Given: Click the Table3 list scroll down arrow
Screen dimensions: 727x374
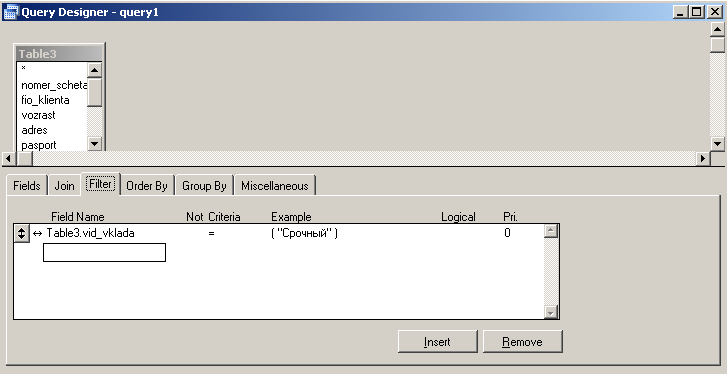Looking at the screenshot, I should click(95, 144).
